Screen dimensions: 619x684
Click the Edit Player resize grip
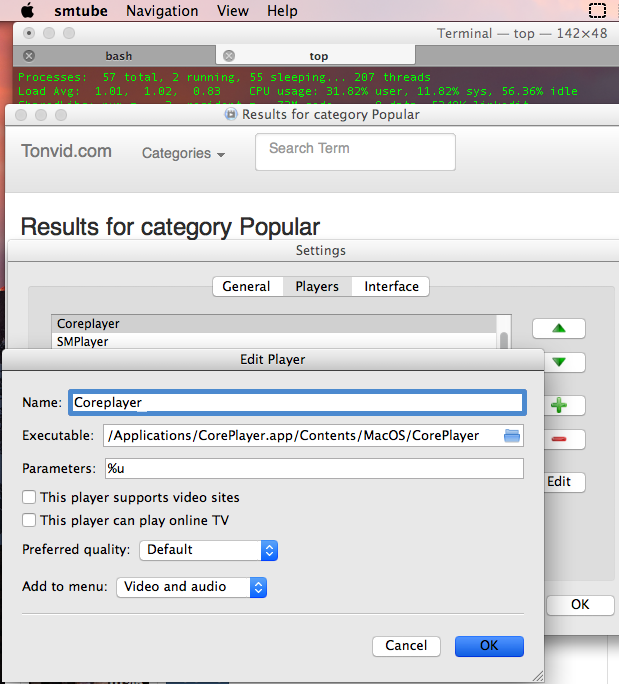538,677
